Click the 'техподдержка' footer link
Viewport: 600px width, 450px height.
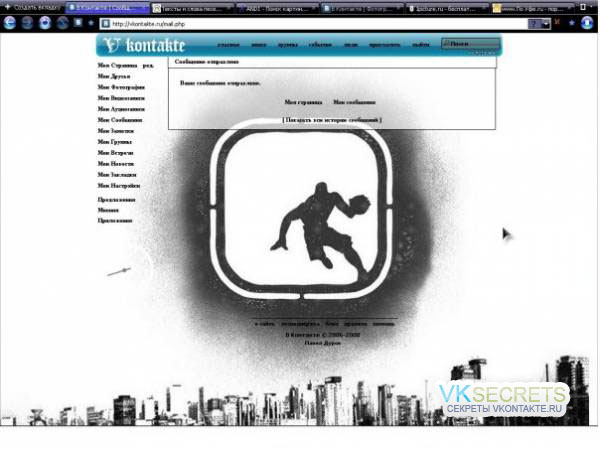300,324
